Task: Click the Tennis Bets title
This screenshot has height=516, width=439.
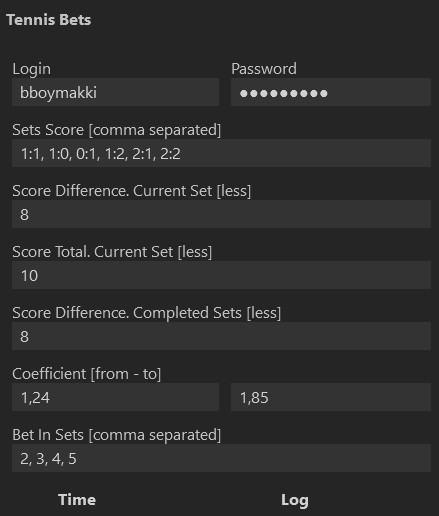Action: (x=49, y=20)
